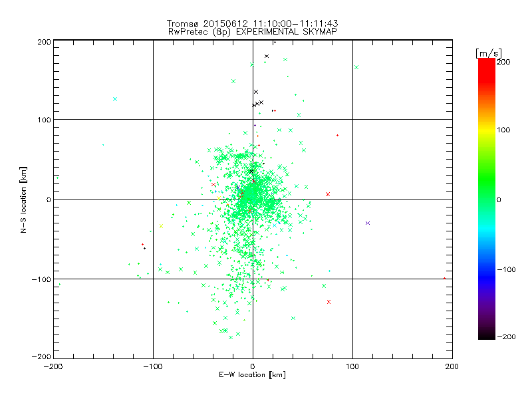The width and height of the screenshot is (532, 399).
Task: Click the x-axis tick label '100'
Action: tap(352, 366)
